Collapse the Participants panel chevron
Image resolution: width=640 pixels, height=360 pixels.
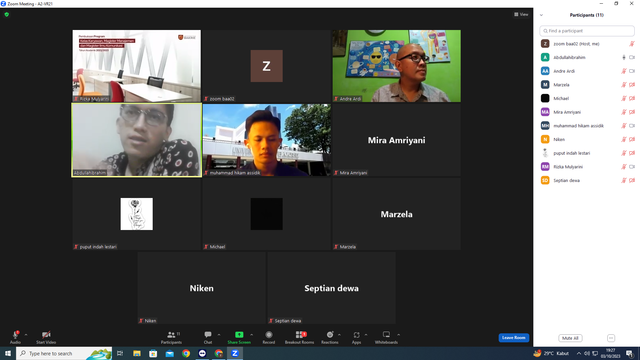pyautogui.click(x=541, y=15)
